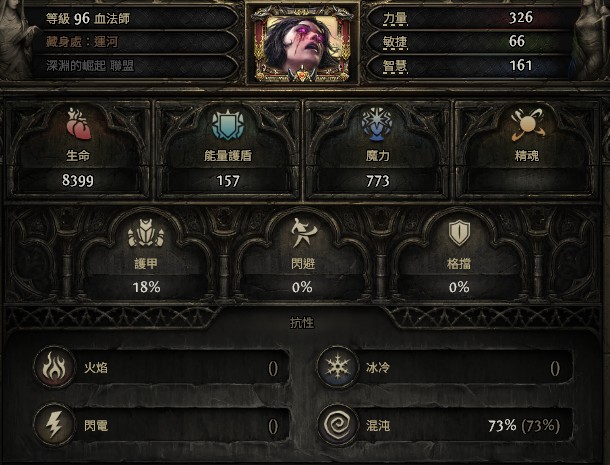Select the Spirit icon
Screen dimensions: 610x465
point(528,124)
